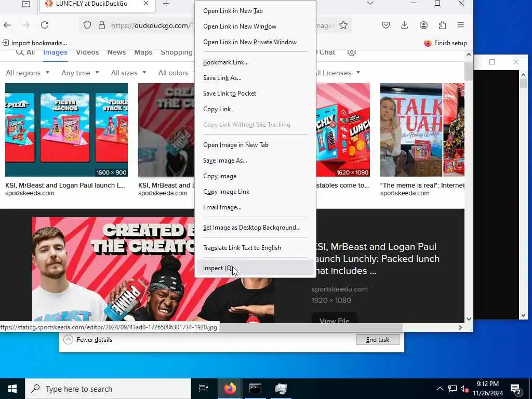
Task: Choose Open Image in New Tab
Action: point(255,145)
